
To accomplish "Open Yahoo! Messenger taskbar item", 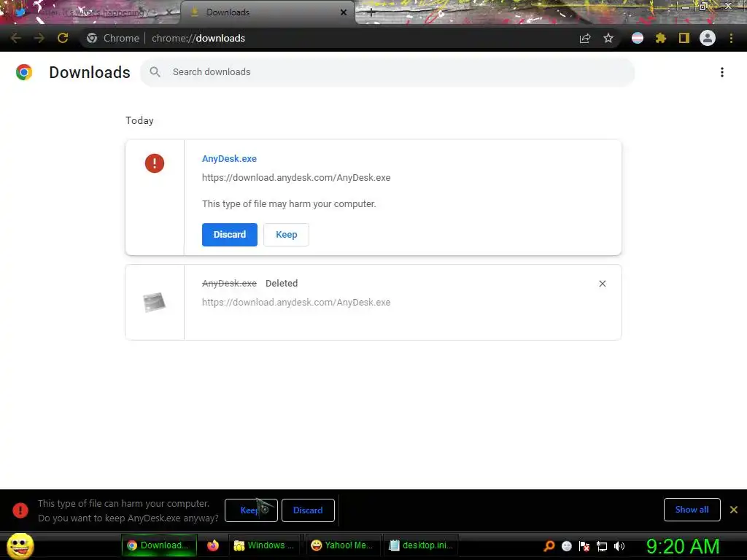I will tap(343, 545).
